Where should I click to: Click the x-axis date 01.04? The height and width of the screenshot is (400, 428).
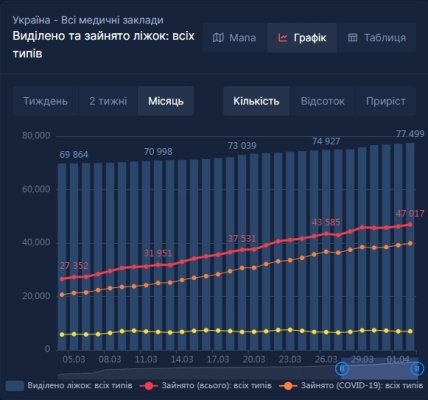(x=398, y=359)
